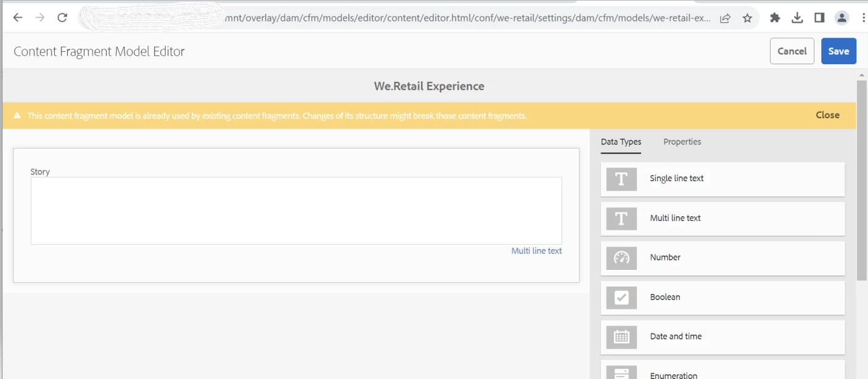The image size is (868, 379).
Task: Click the Boolean checkmark icon
Action: pyautogui.click(x=621, y=297)
